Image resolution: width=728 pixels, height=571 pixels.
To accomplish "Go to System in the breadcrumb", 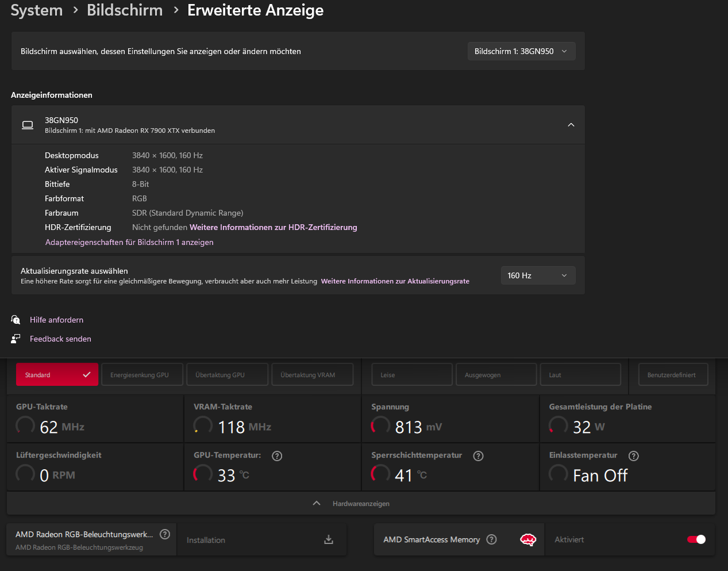I will coord(37,10).
